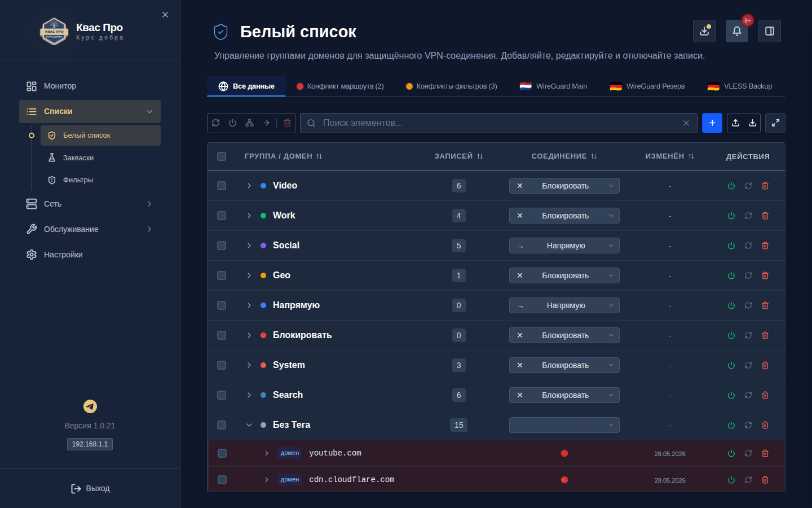812x508 pixels.
Task: Delete the Video group via trash icon
Action: [x=765, y=186]
